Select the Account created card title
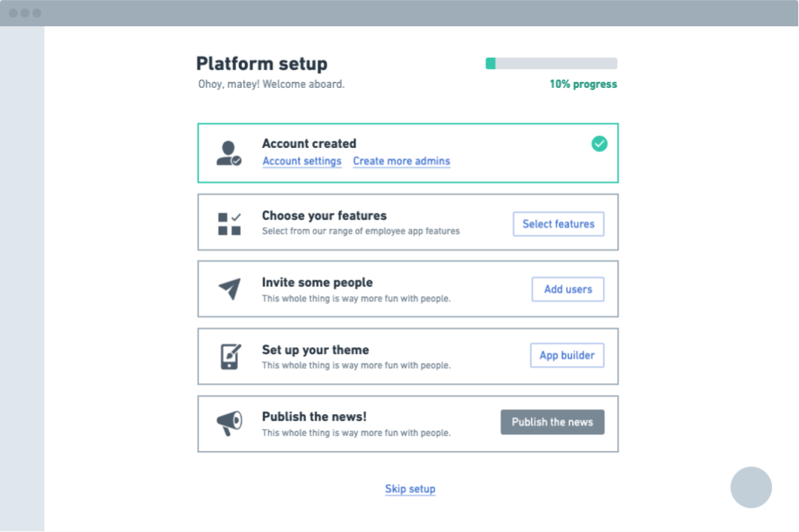 click(309, 144)
